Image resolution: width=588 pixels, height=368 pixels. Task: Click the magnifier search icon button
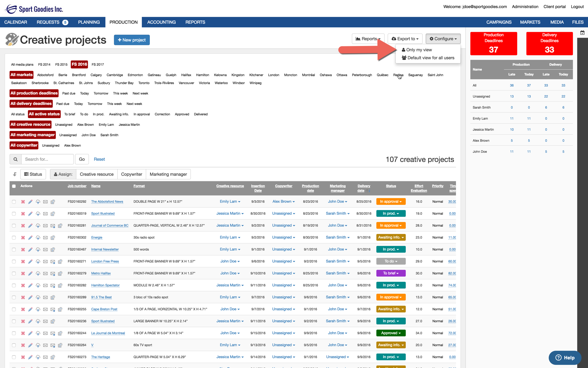[15, 159]
